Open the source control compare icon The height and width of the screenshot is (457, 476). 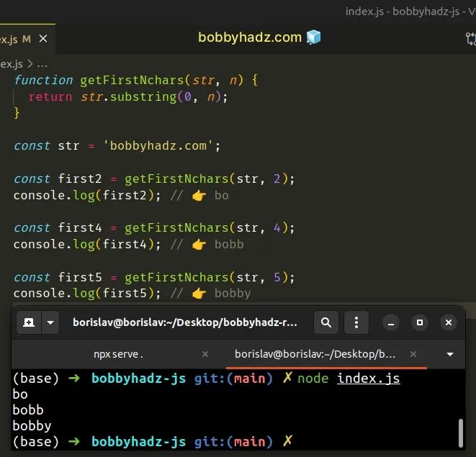click(470, 39)
